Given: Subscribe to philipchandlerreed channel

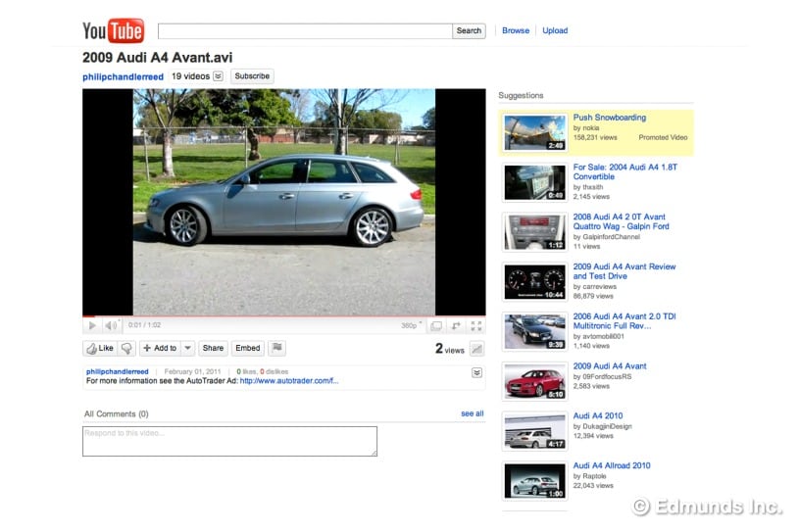Looking at the screenshot, I should click(x=252, y=75).
